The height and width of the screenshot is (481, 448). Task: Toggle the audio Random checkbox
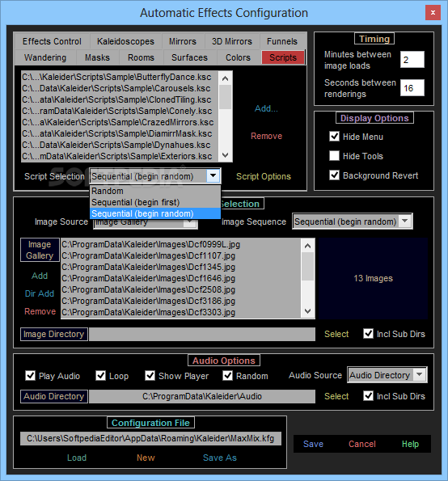(227, 375)
